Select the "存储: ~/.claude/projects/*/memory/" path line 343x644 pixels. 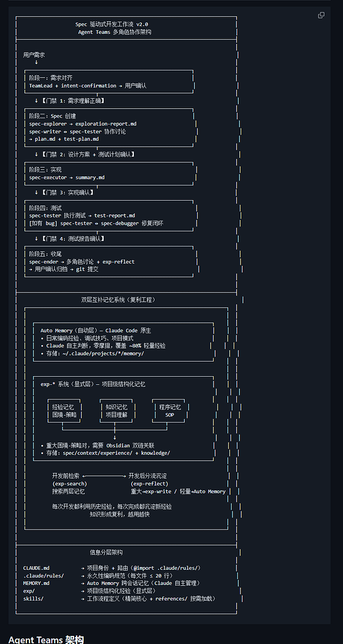click(92, 353)
